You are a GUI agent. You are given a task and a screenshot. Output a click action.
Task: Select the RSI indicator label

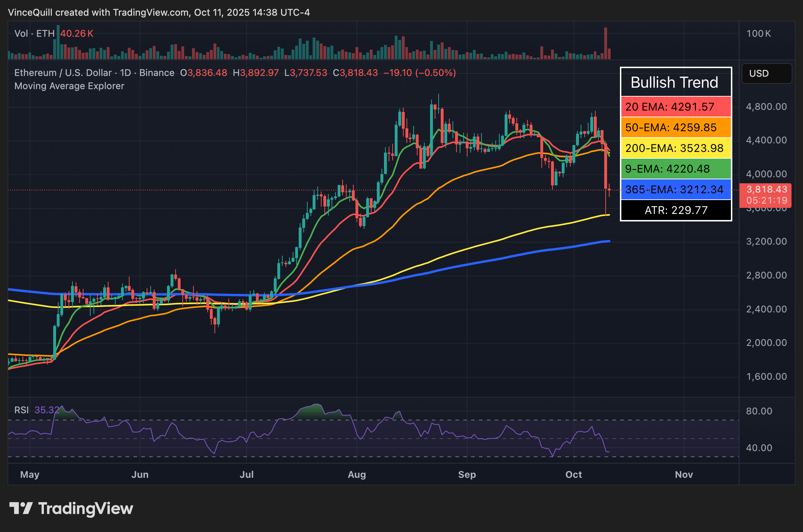(x=22, y=410)
